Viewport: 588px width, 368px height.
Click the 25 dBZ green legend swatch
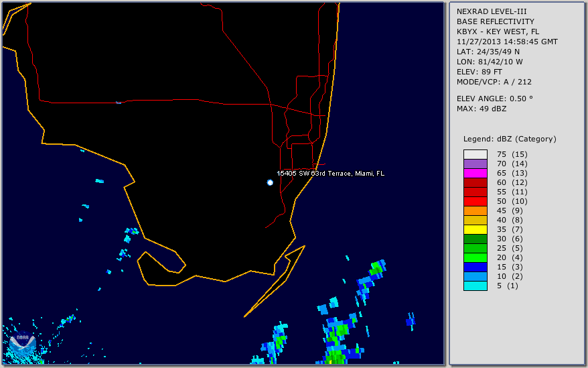[475, 248]
